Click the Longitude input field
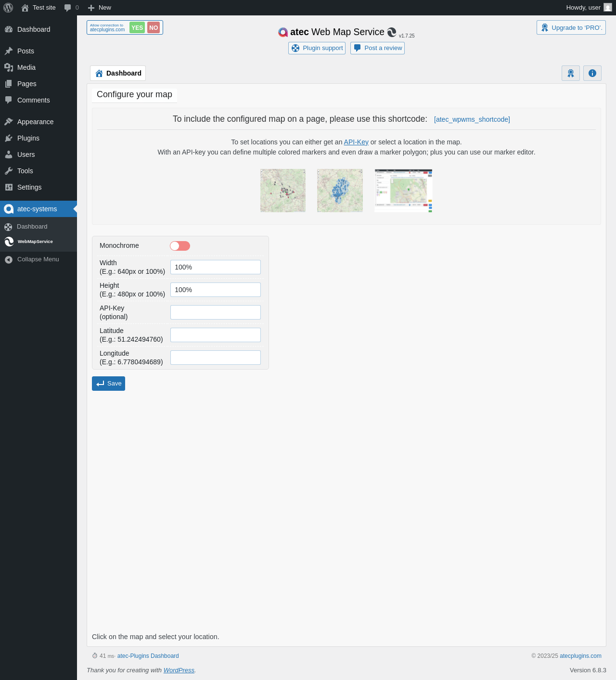The height and width of the screenshot is (680, 616). click(216, 358)
